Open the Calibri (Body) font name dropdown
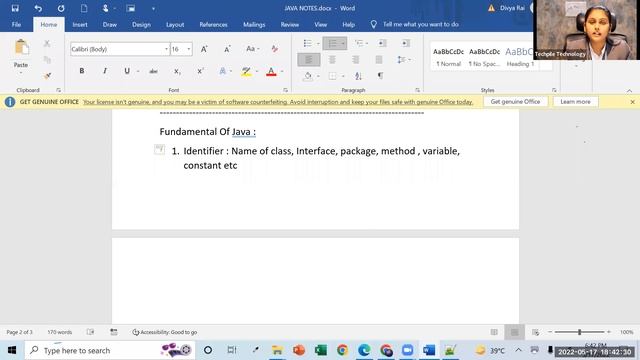Viewport: 640px width, 360px height. (x=166, y=49)
